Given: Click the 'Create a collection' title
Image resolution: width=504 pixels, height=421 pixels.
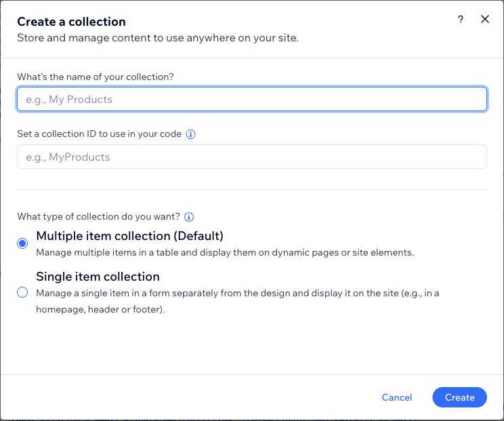Looking at the screenshot, I should tap(71, 22).
